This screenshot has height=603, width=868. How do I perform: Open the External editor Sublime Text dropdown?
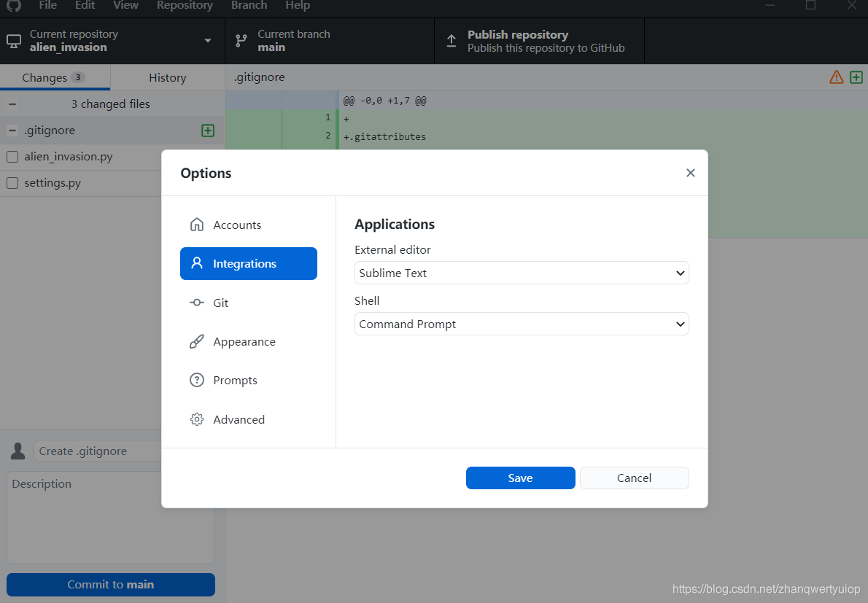coord(522,273)
